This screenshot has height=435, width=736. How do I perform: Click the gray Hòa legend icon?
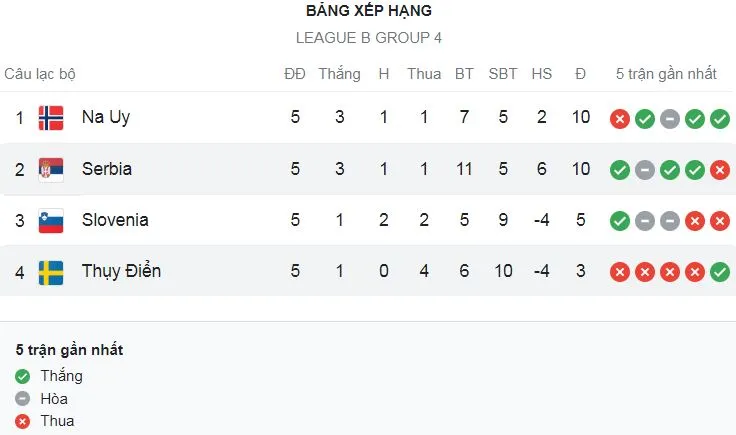point(23,399)
